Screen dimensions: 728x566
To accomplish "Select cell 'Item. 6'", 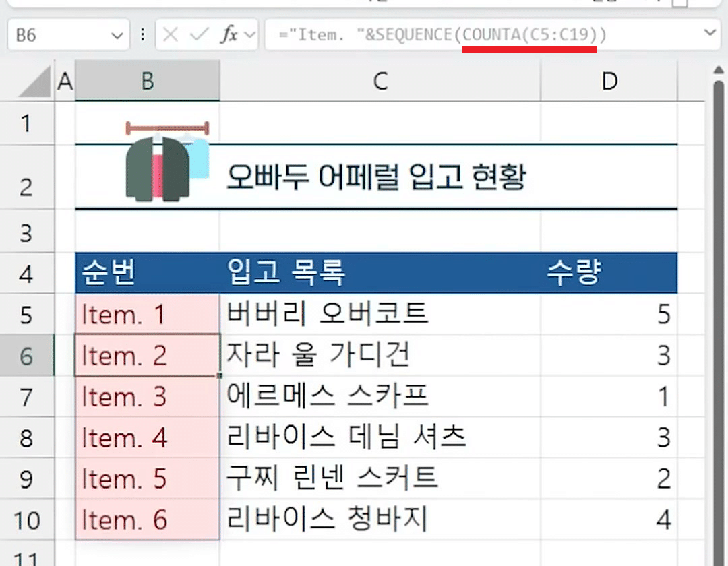I will pyautogui.click(x=147, y=520).
